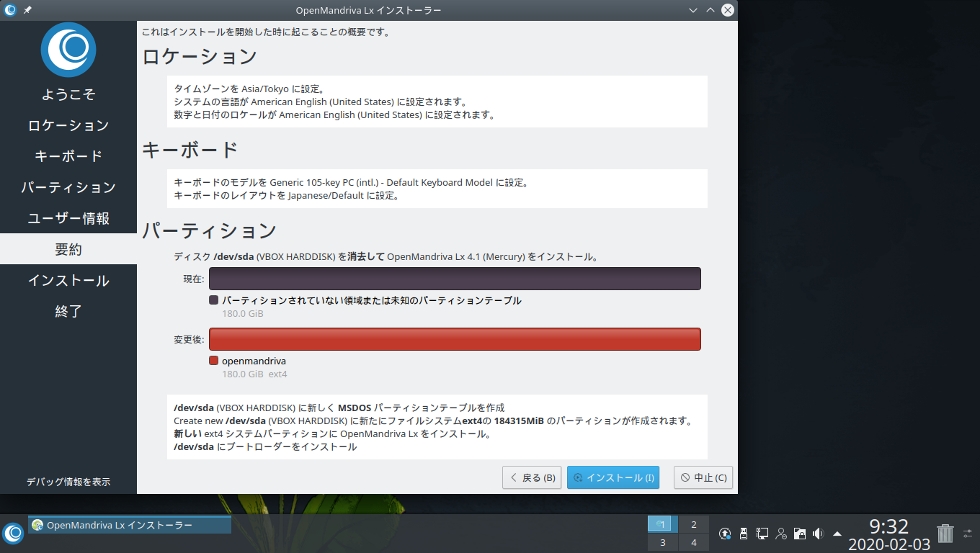
Task: Select the キーボード step in the sidebar
Action: (68, 156)
